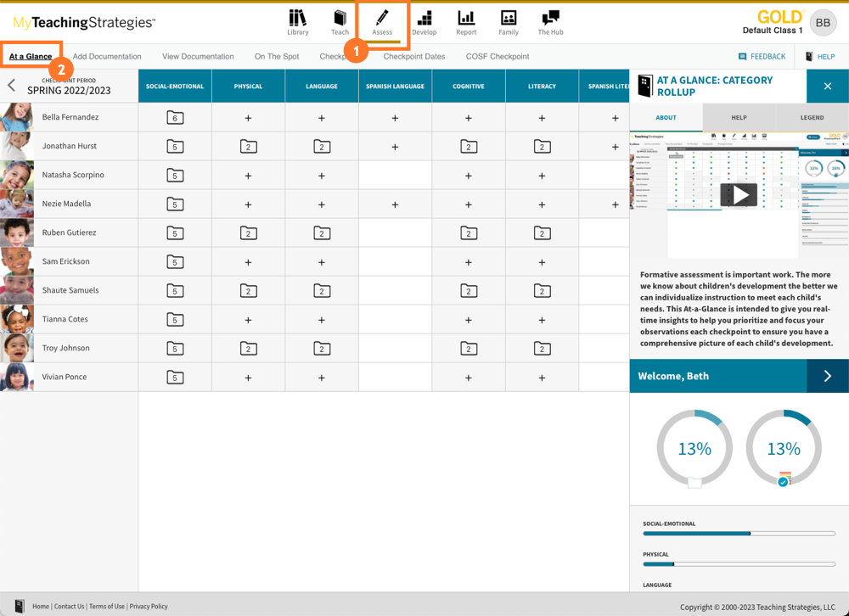
Task: Open the BB account avatar menu
Action: (822, 23)
